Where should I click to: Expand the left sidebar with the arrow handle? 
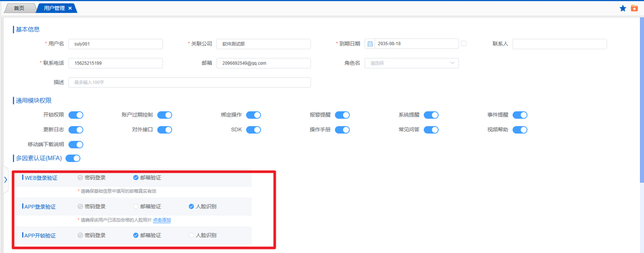point(6,180)
